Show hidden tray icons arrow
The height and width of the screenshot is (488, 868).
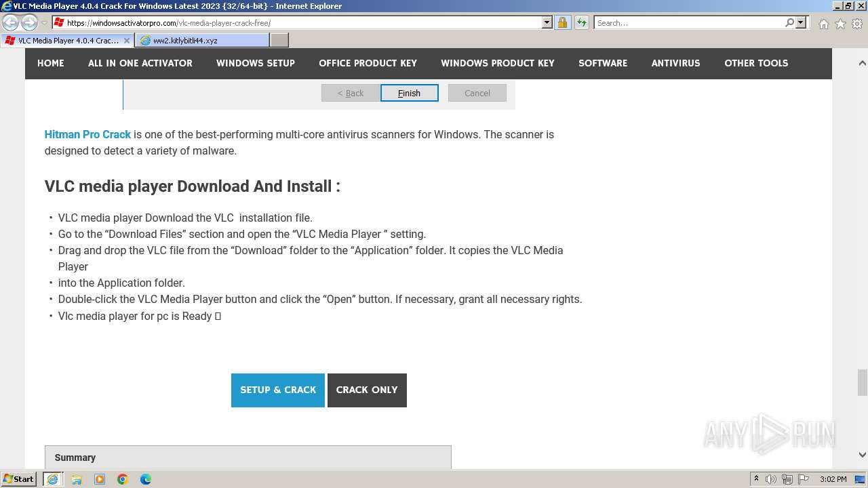(756, 479)
